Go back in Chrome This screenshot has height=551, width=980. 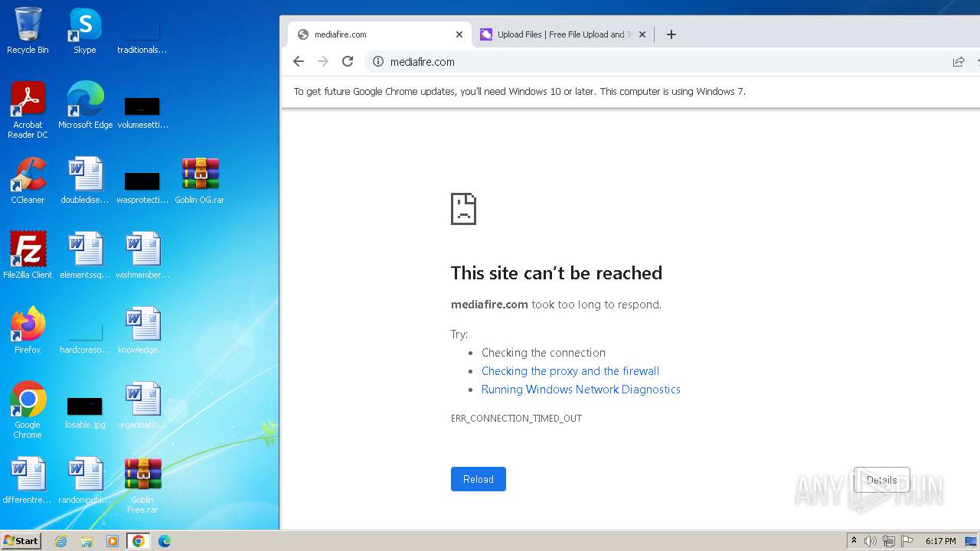(299, 62)
